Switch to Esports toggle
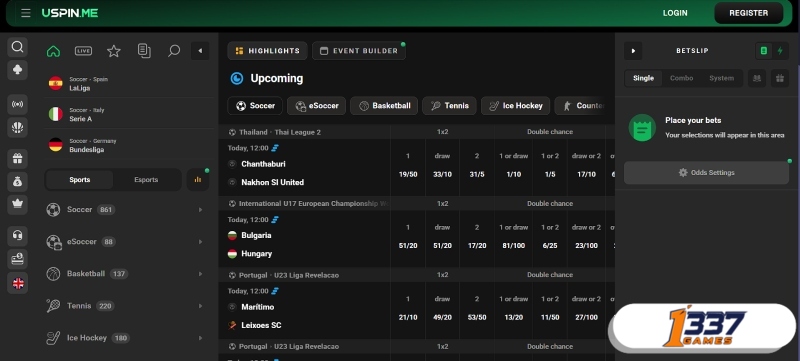This screenshot has height=361, width=800. 146,179
